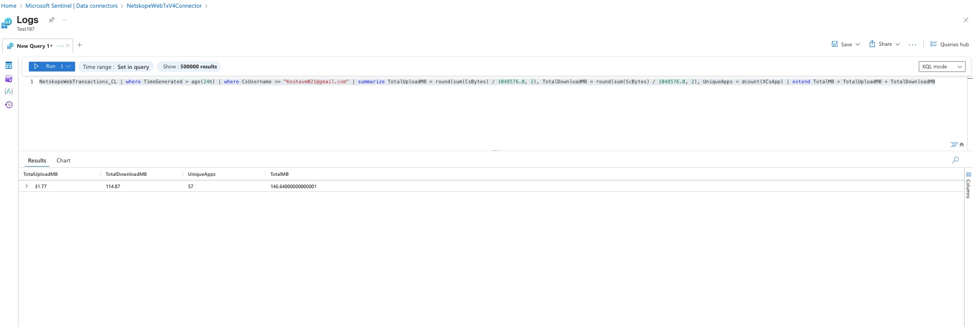980x327 pixels.
Task: Click the Logs workspace icon
Action: pos(7,23)
